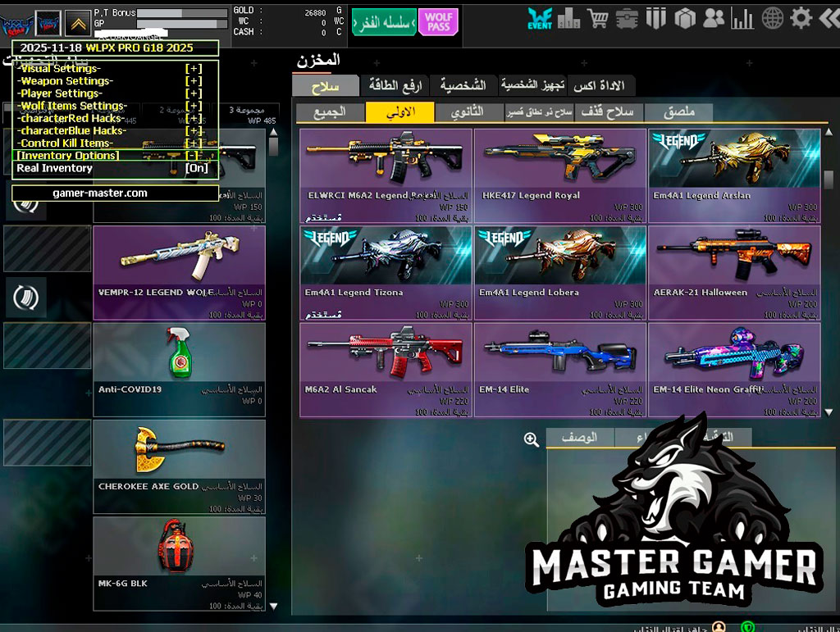Open the rankings podium icon

(568, 17)
